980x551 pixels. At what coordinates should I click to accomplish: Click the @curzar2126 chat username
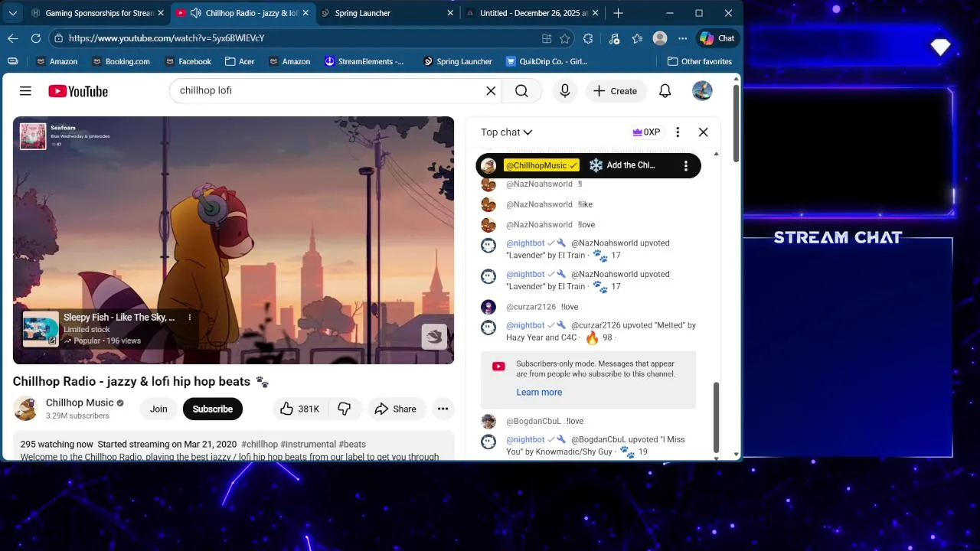[x=531, y=307]
